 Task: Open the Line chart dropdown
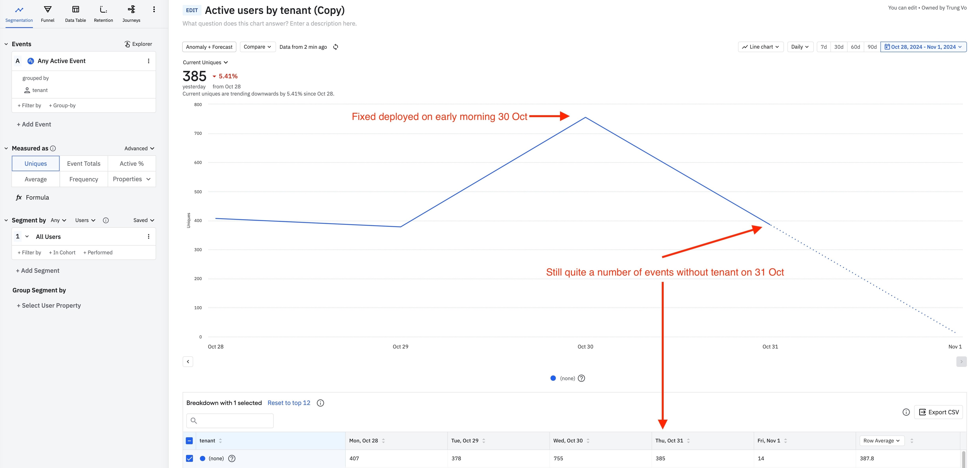click(x=760, y=47)
